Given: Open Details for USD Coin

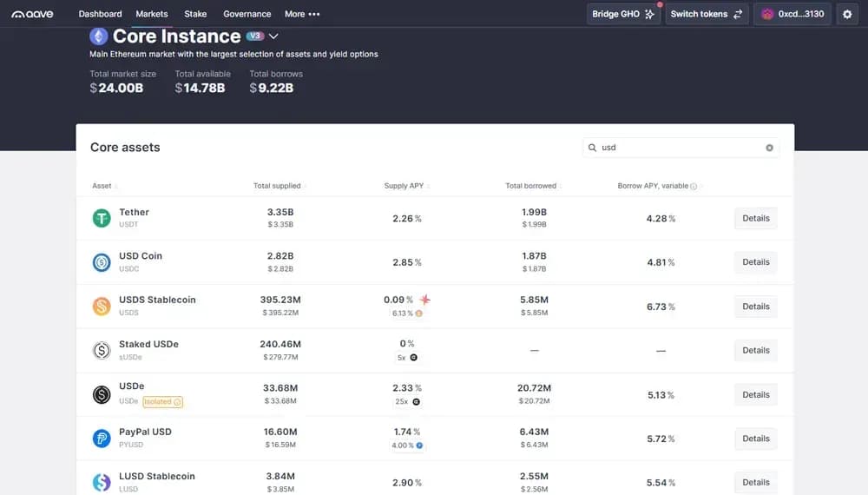Looking at the screenshot, I should [x=756, y=262].
